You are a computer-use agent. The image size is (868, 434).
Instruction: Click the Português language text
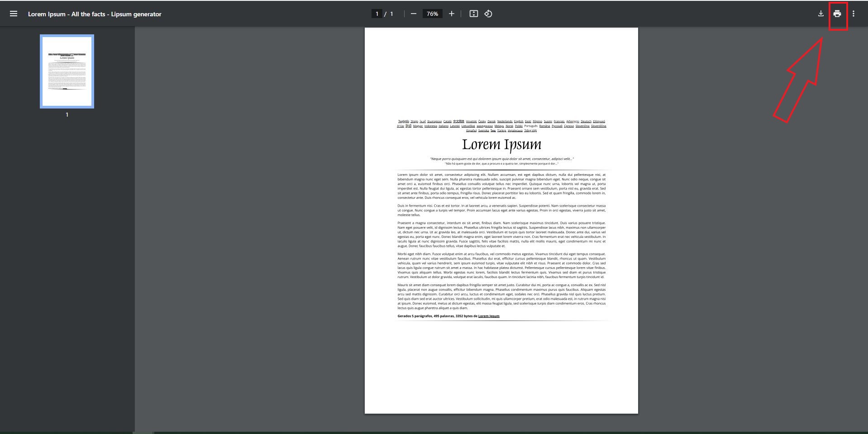[531, 126]
